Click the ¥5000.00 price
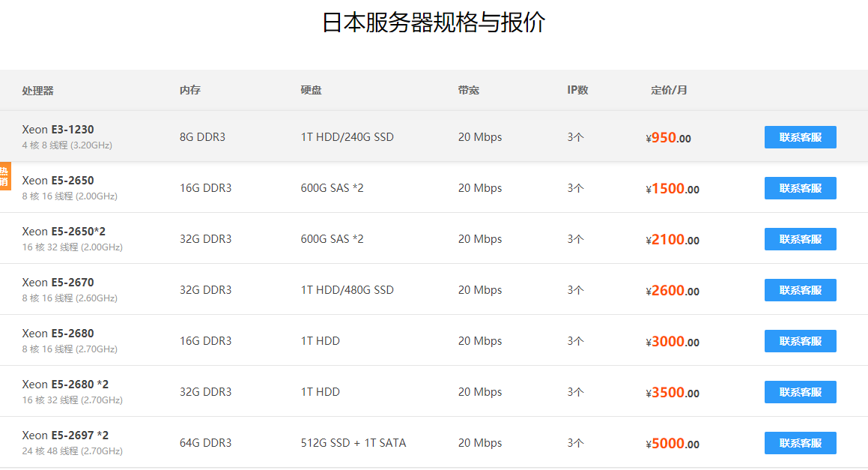868x470 pixels. [x=673, y=444]
